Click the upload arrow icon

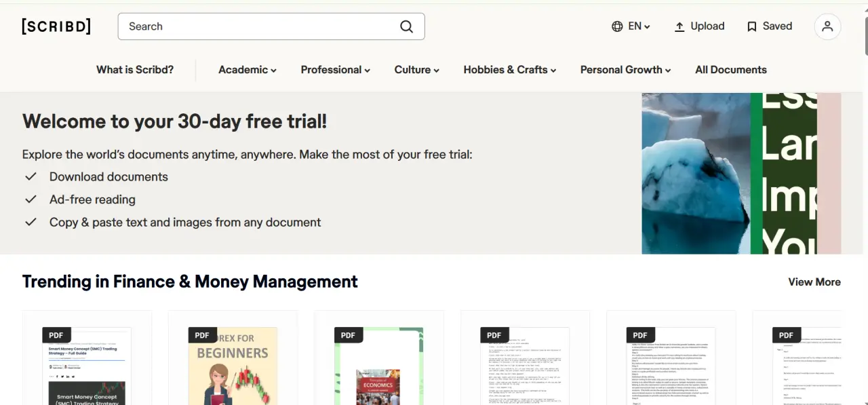point(679,26)
